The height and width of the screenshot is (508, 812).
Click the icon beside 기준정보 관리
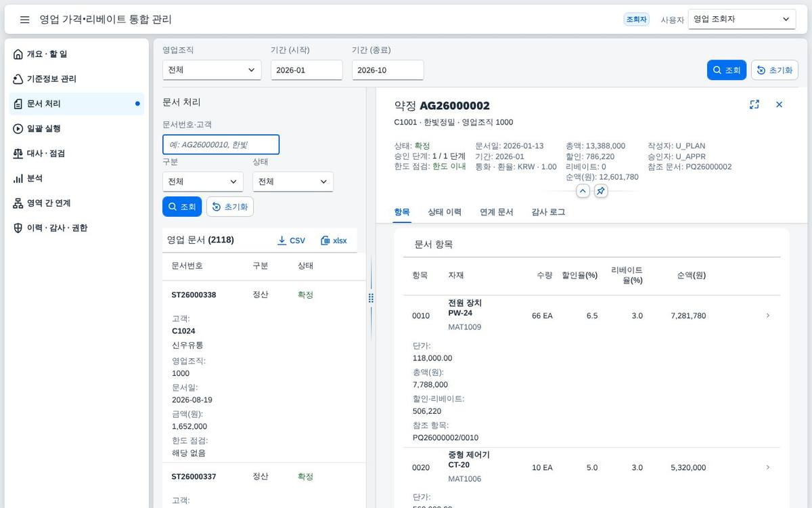(x=18, y=79)
